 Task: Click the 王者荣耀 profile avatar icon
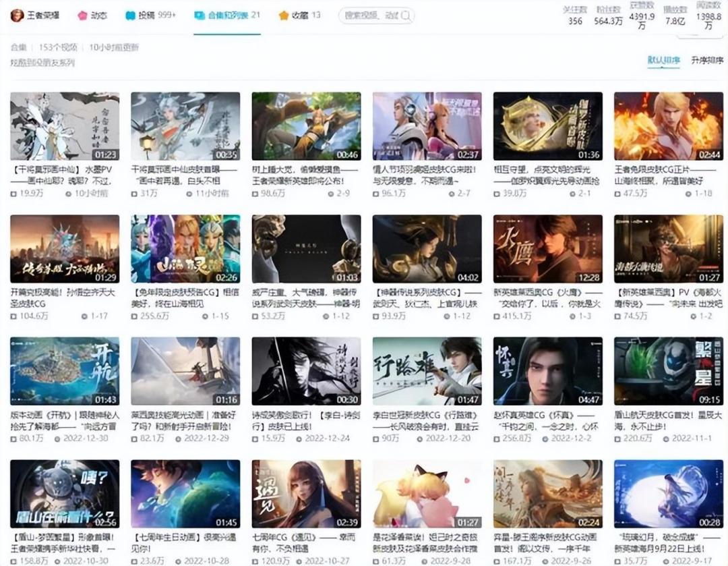click(17, 16)
